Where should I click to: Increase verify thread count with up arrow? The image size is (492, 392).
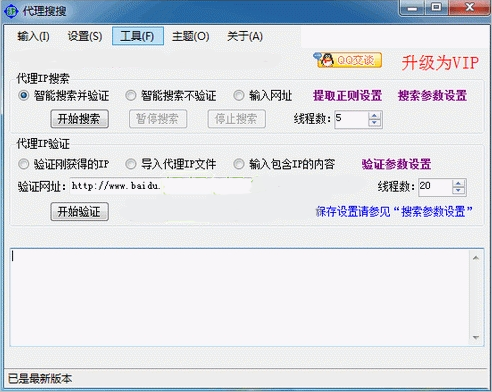(459, 183)
